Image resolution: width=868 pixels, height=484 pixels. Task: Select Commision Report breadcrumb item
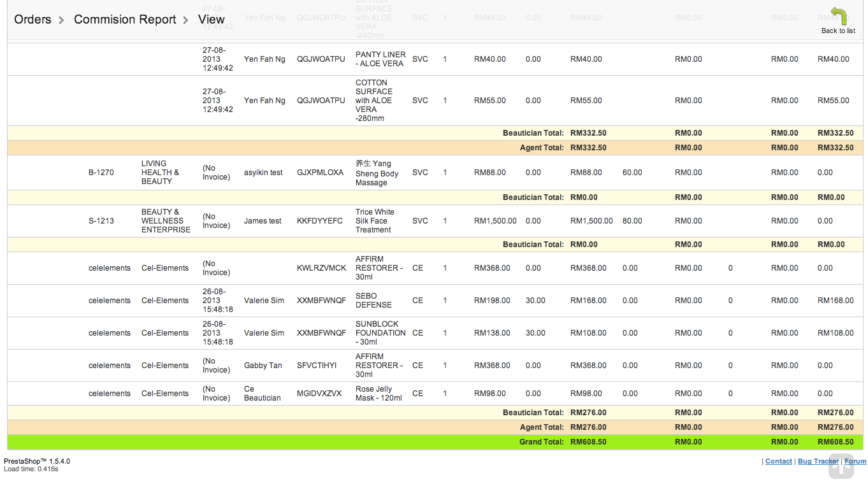point(125,20)
